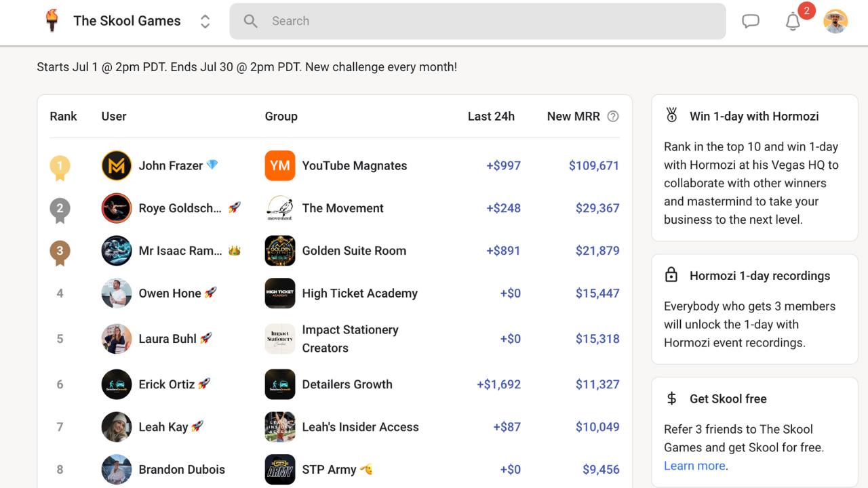Click the magnifying glass search icon
The image size is (868, 488).
[251, 21]
